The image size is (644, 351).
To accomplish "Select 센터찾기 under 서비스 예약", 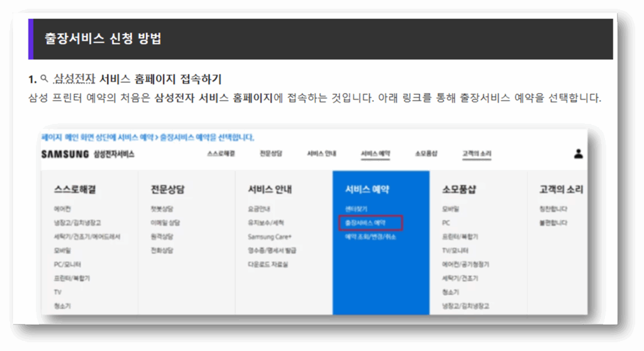I will [356, 209].
